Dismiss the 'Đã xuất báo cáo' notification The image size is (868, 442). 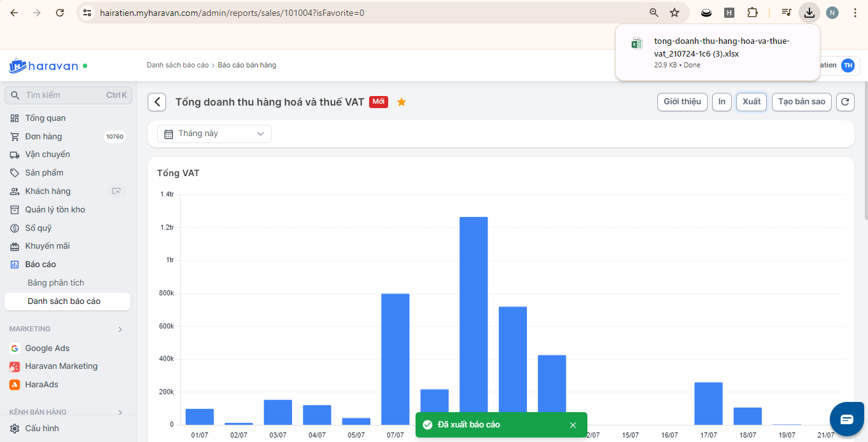tap(573, 425)
